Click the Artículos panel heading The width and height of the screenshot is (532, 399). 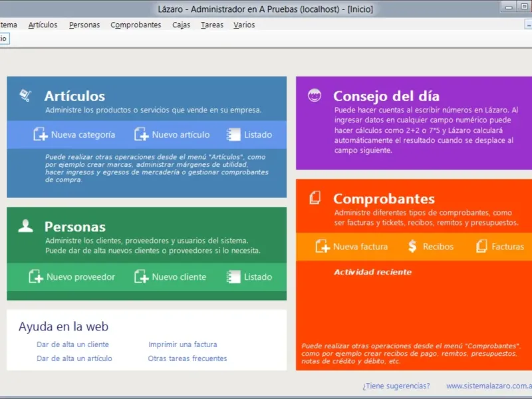[74, 96]
